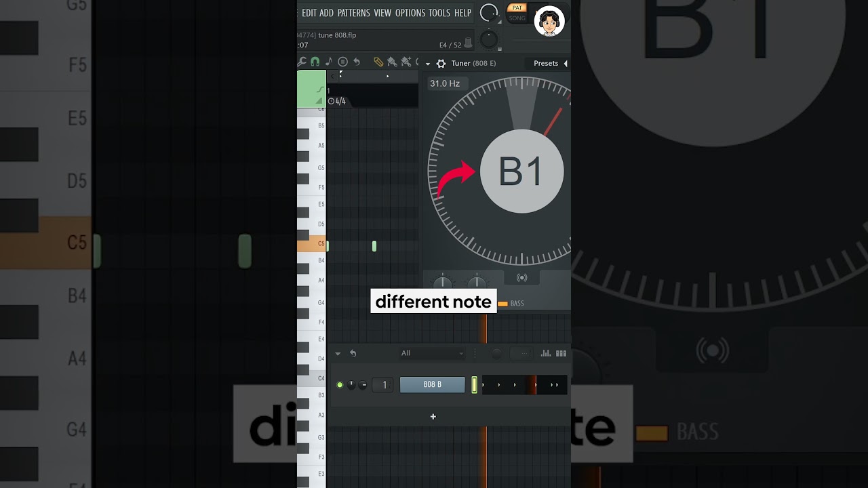Click the 808 B channel volume knob

pyautogui.click(x=363, y=385)
